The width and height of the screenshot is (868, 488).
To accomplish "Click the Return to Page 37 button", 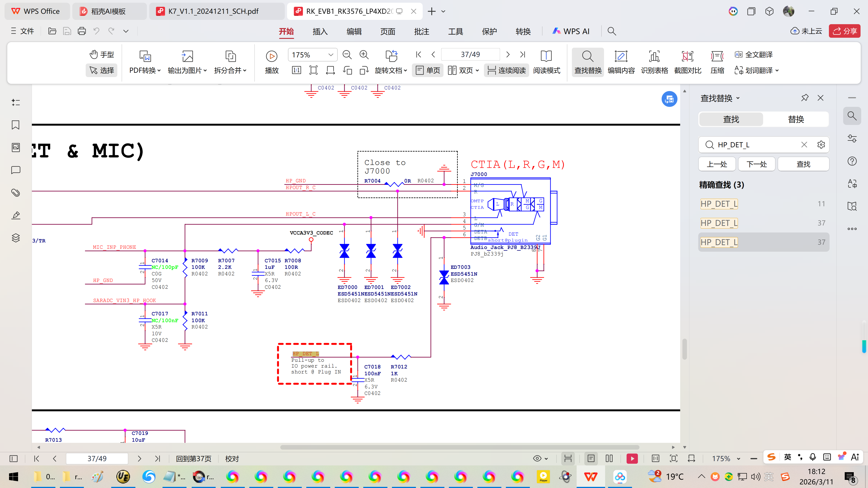I will (x=193, y=458).
